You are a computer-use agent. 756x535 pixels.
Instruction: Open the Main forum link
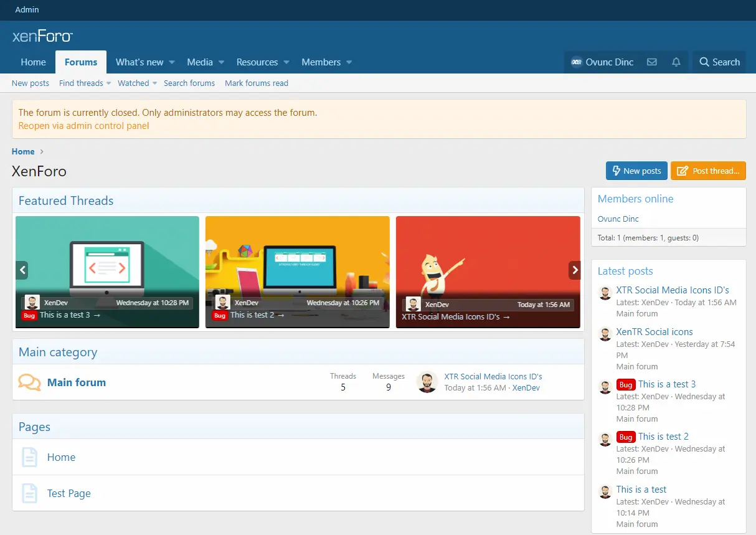click(77, 382)
